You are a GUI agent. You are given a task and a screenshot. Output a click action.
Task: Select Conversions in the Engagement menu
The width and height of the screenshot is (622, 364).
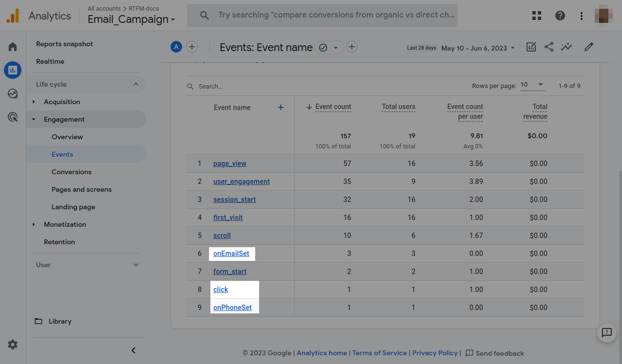click(x=72, y=172)
